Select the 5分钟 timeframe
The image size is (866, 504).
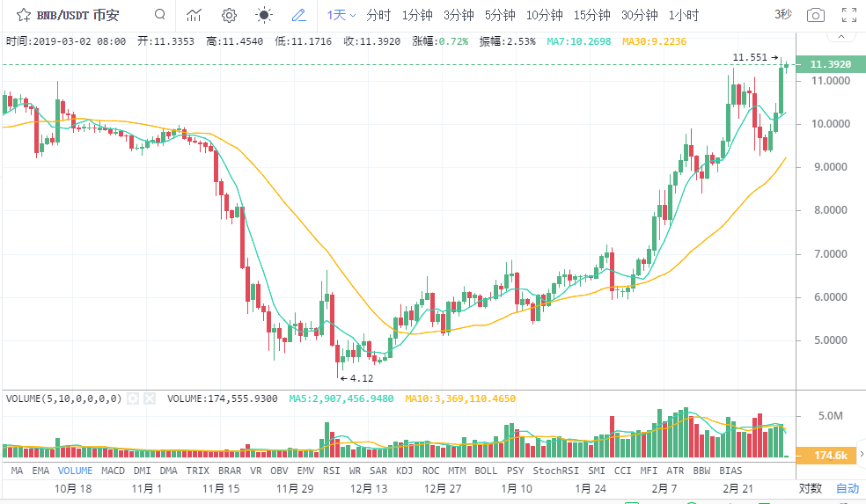tap(500, 15)
